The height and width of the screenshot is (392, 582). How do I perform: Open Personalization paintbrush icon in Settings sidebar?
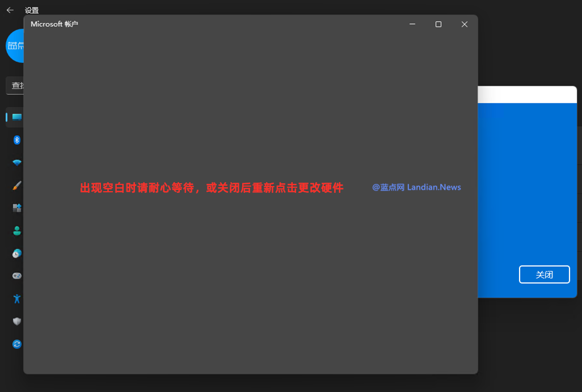click(x=16, y=186)
